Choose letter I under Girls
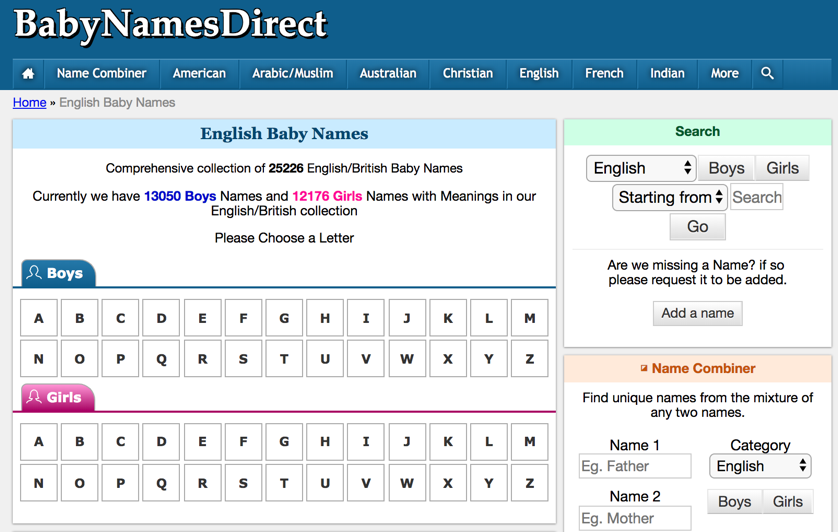This screenshot has width=838, height=532. tap(366, 442)
